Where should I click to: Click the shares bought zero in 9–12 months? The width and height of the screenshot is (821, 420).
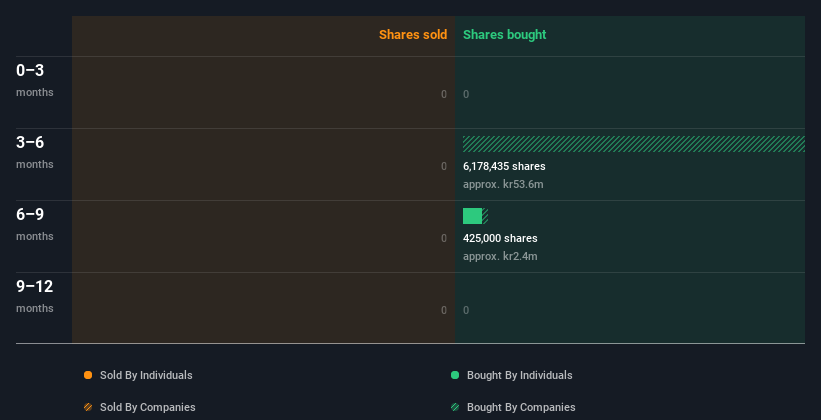pos(466,310)
